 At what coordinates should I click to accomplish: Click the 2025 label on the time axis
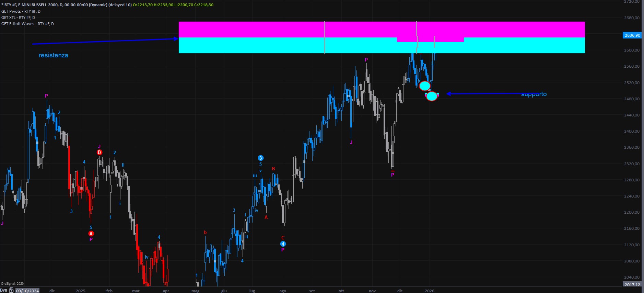[81, 291]
